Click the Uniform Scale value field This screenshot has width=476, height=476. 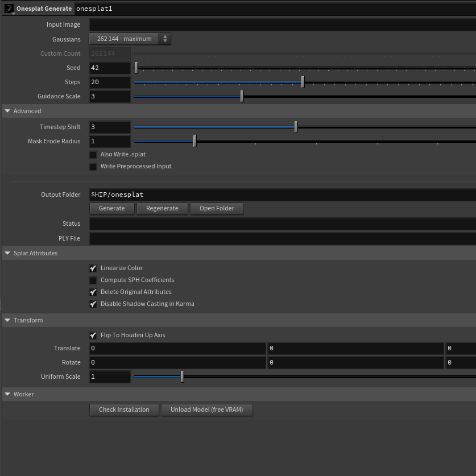click(x=110, y=376)
